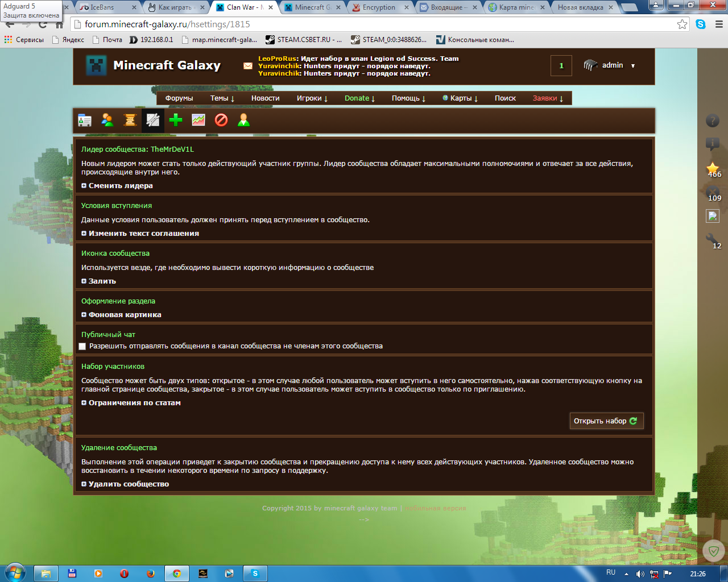Viewport: 728px width, 582px height.
Task: Select the wrench settings toolbar icon
Action: (153, 120)
